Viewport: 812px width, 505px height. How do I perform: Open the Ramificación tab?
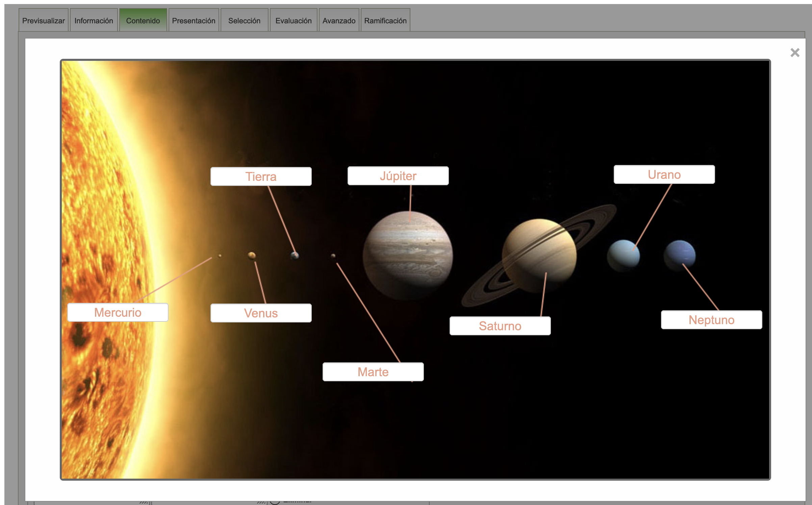[385, 21]
